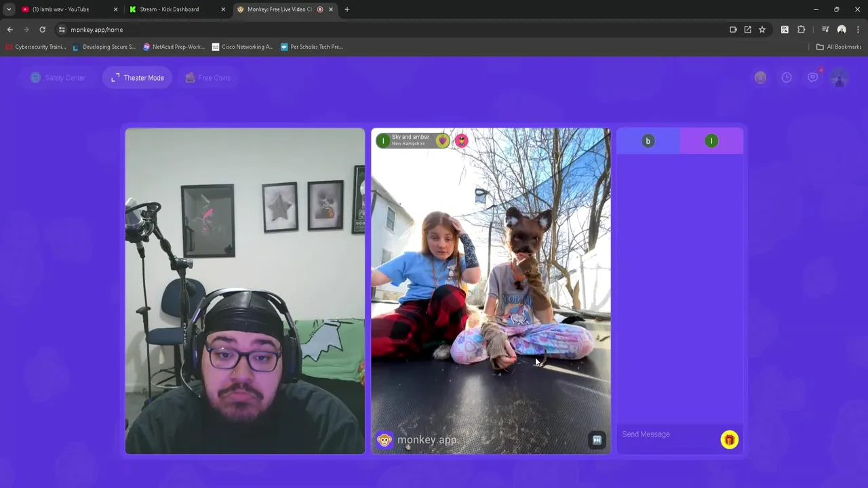Open the NetAcad Prep-Work bookmark
Screen dimensions: 868x488
pyautogui.click(x=174, y=47)
